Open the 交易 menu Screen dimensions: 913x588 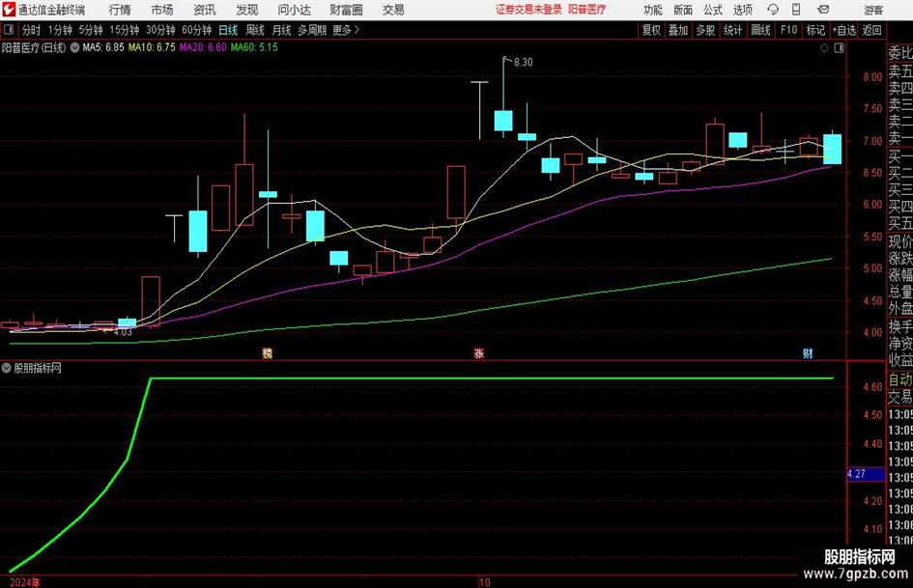[393, 10]
